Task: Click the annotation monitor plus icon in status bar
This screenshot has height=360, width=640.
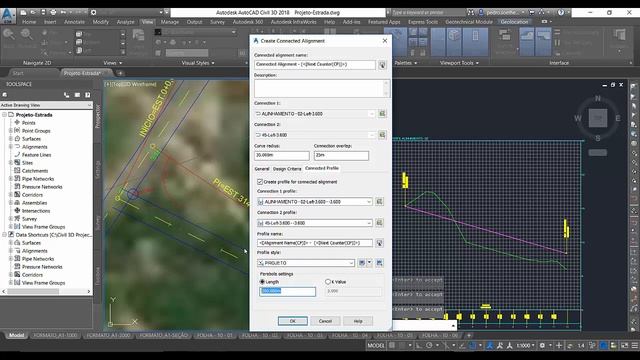Action: coord(559,345)
